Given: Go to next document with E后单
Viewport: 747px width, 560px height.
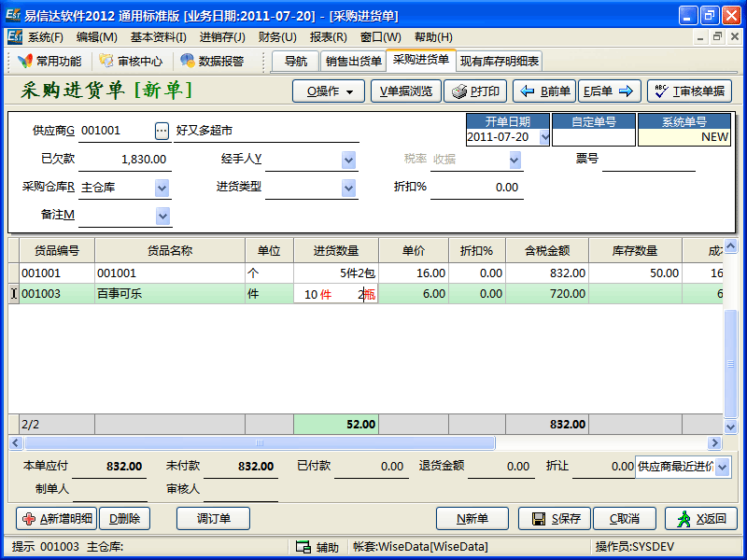Looking at the screenshot, I should (610, 91).
